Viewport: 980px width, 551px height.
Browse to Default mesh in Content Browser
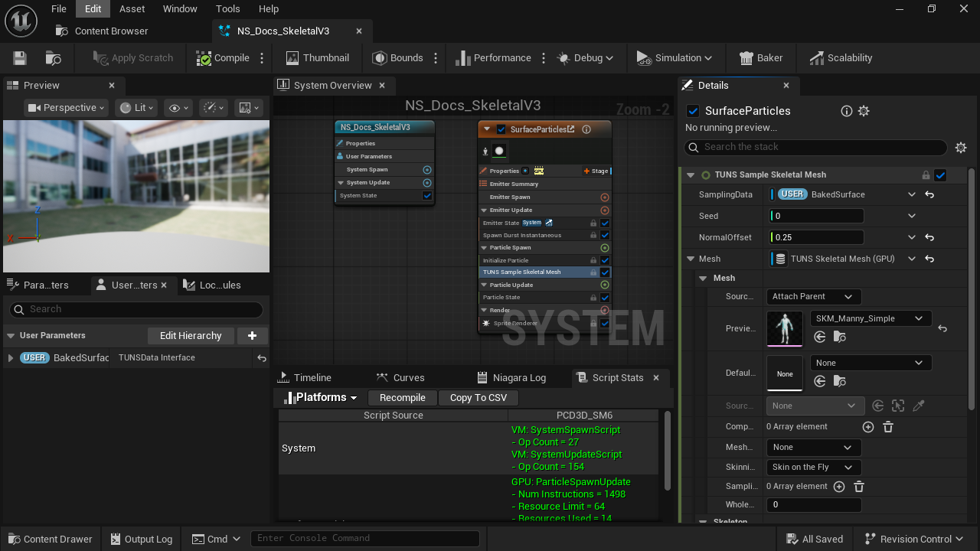pyautogui.click(x=840, y=381)
